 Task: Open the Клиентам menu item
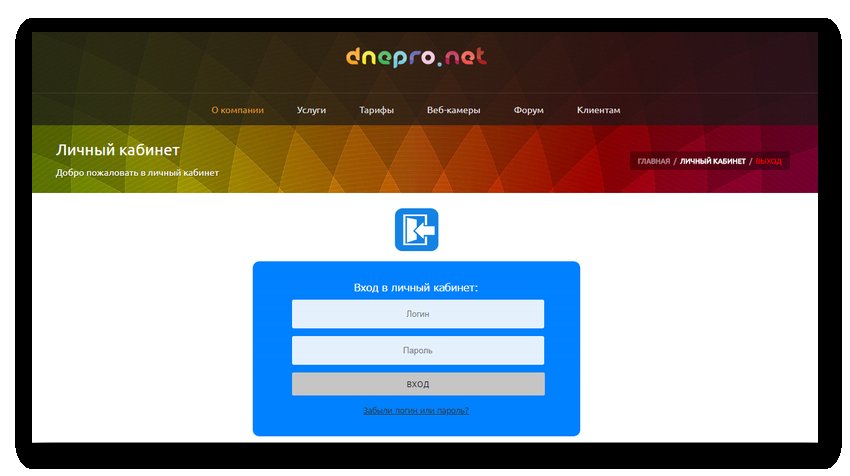pos(598,110)
